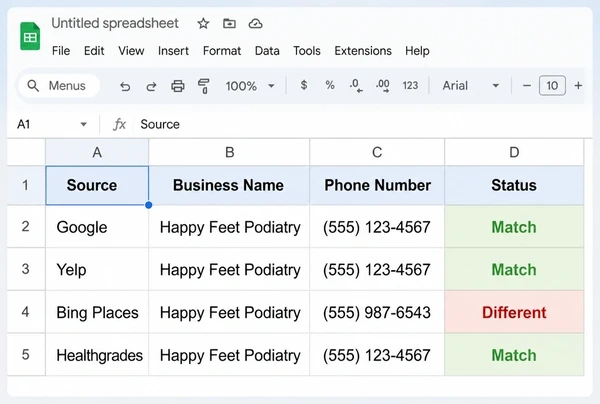Select column B header
The image size is (600, 404).
229,152
